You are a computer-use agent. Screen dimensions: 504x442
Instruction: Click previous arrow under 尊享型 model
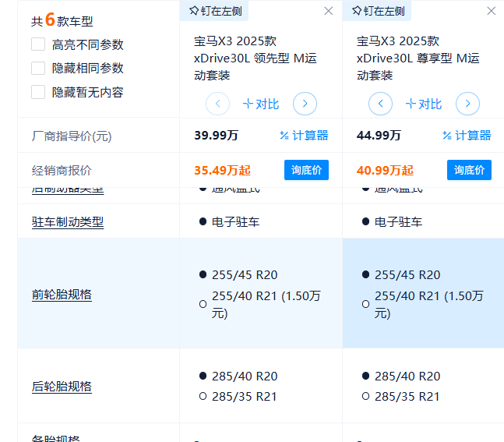click(380, 104)
